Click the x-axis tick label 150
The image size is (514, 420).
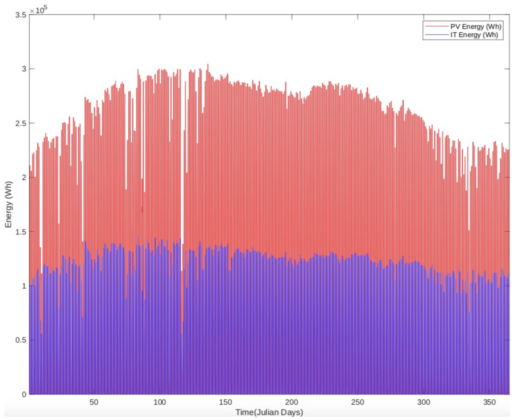226,402
